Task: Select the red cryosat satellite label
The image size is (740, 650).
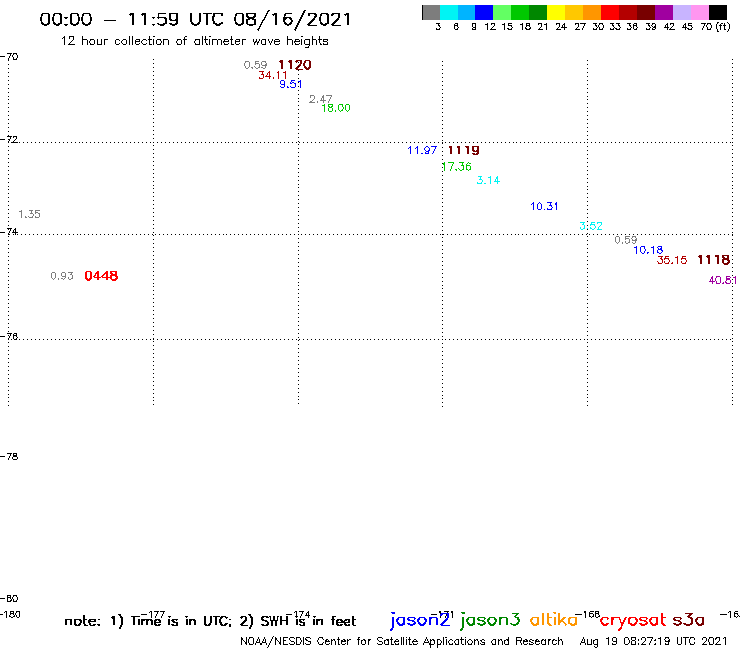Action: (633, 620)
